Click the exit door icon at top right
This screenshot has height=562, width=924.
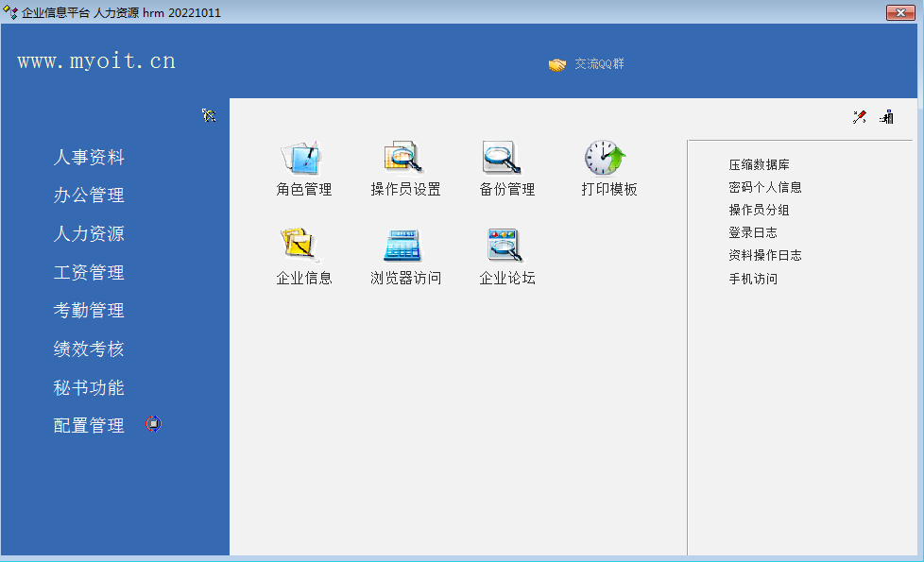click(886, 117)
